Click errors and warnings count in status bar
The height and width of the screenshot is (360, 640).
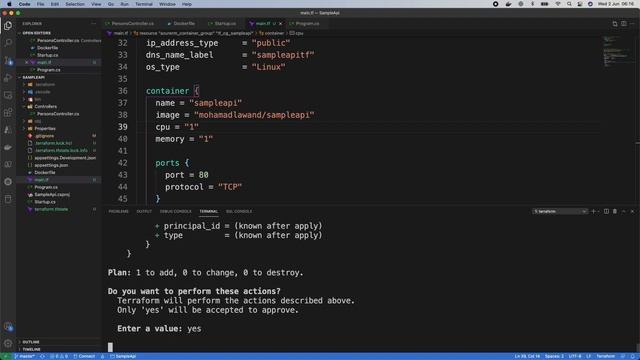click(x=59, y=356)
